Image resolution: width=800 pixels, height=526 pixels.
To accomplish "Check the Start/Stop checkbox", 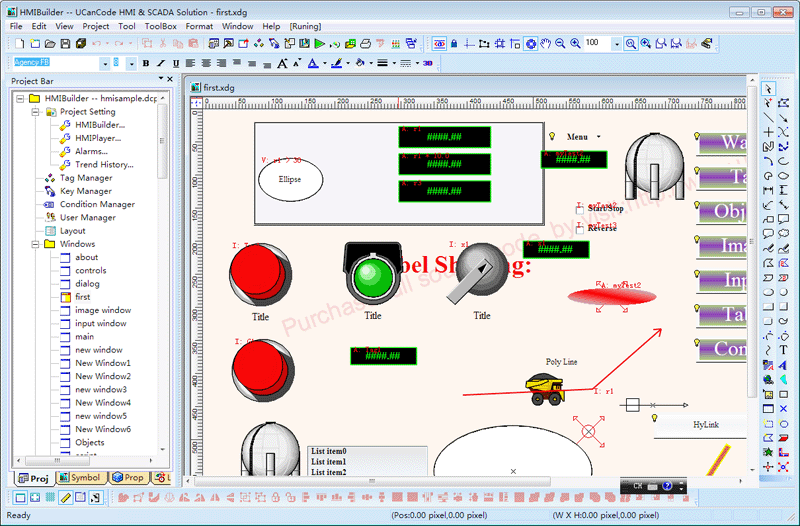I will pyautogui.click(x=580, y=209).
